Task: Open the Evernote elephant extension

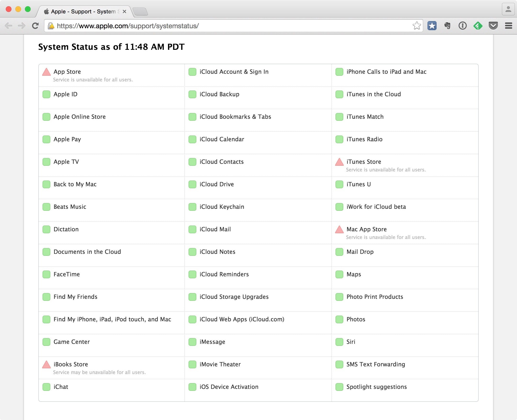Action: point(447,26)
